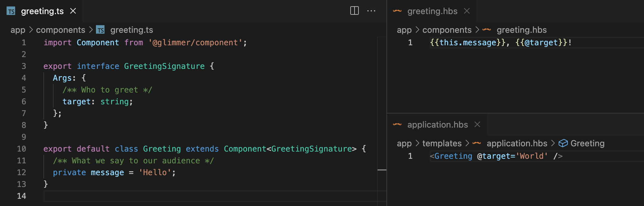644x206 pixels.
Task: Click line number 1 in greeting.ts
Action: pyautogui.click(x=24, y=43)
